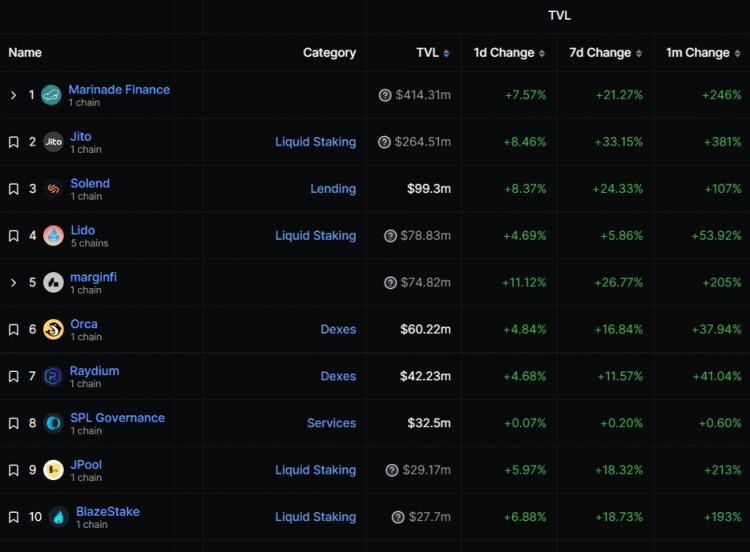Click the question mark icon beside $78.83m
The image size is (750, 552).
[390, 236]
